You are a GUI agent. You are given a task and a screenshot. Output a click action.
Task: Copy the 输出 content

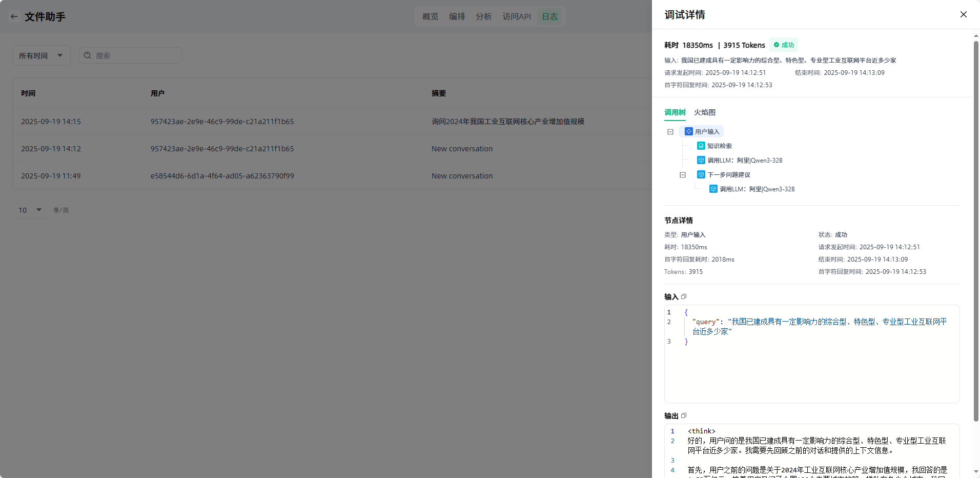(684, 415)
